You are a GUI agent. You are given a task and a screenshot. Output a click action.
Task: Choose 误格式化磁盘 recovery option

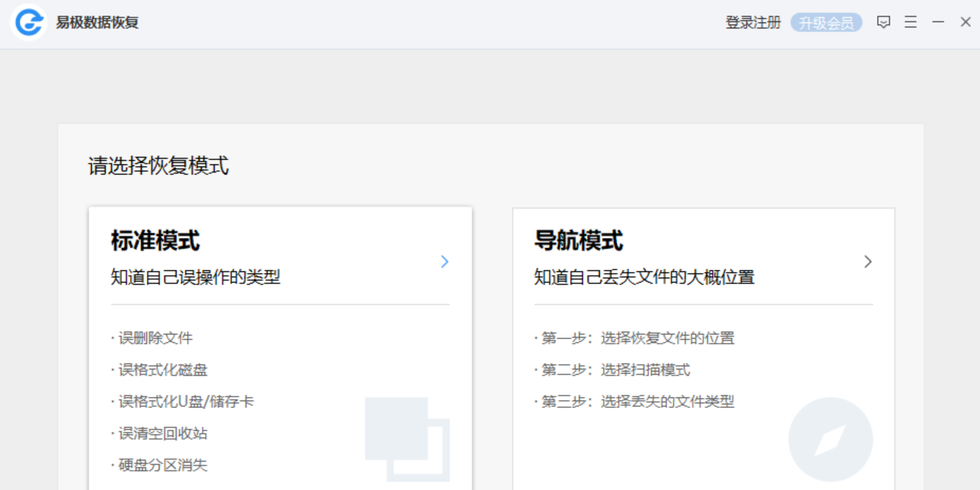point(163,370)
